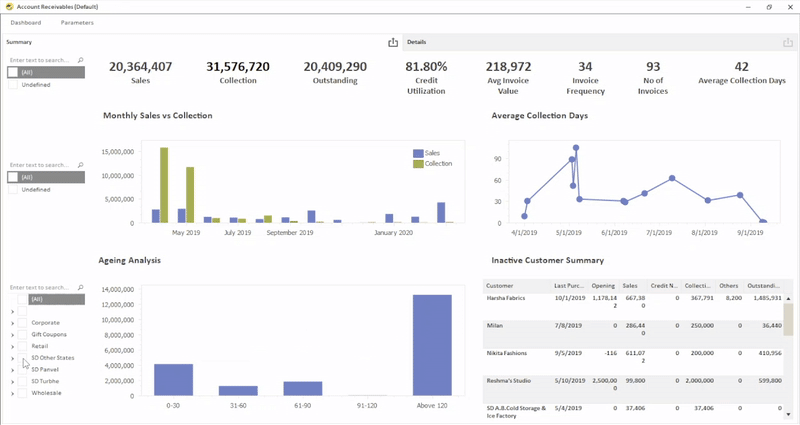Viewport: 800px width, 425px height.
Task: Click the green Collection legend swatch
Action: 418,164
